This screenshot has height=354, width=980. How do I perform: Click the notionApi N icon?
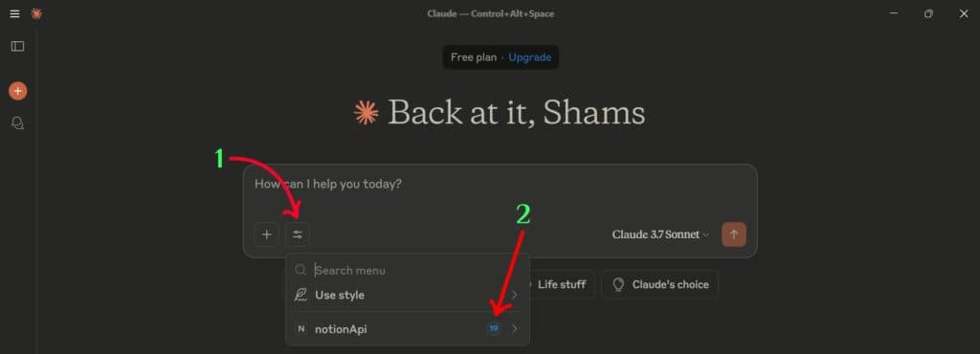[x=301, y=329]
